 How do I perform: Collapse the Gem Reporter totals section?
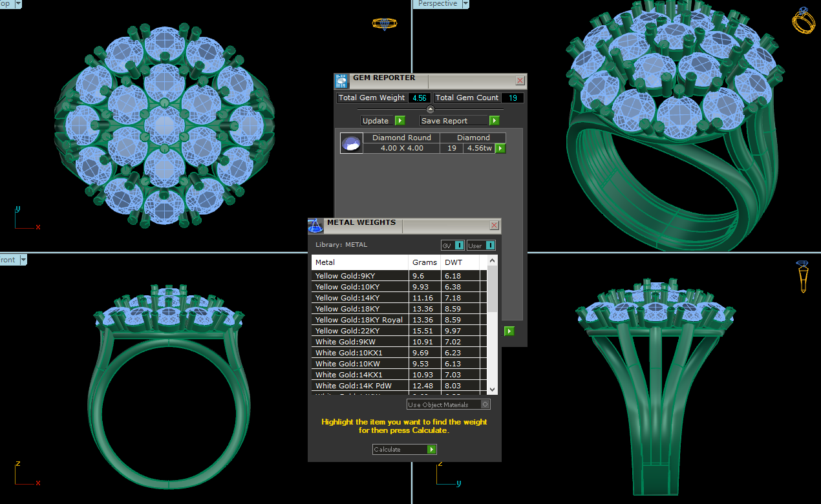point(431,110)
